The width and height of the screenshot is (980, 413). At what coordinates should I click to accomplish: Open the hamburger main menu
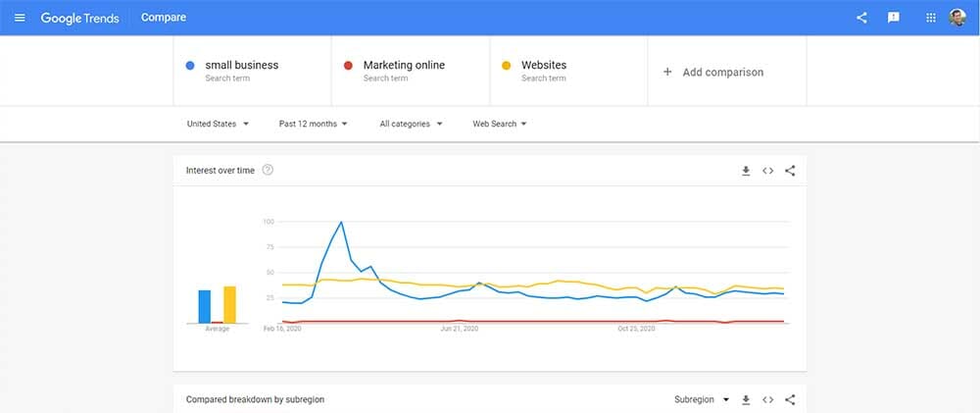[x=20, y=18]
